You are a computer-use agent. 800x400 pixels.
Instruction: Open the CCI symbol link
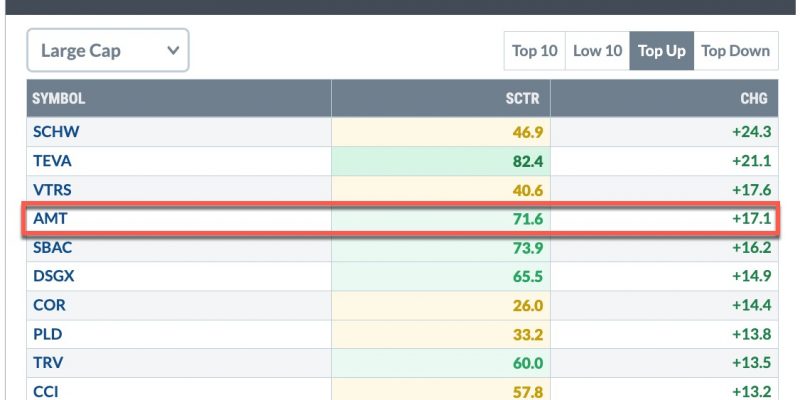pos(45,392)
